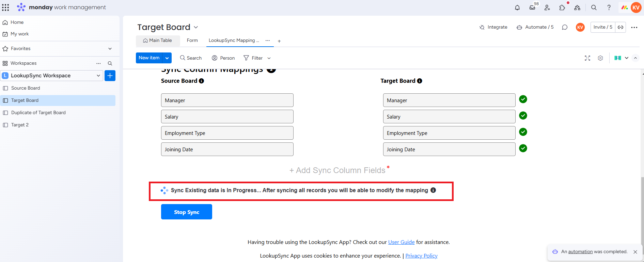Click the monday work management logo

pyautogui.click(x=61, y=7)
